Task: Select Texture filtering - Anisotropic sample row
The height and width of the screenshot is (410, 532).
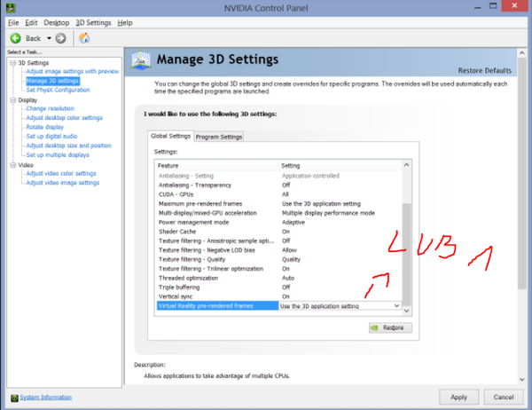Action: pyautogui.click(x=279, y=240)
